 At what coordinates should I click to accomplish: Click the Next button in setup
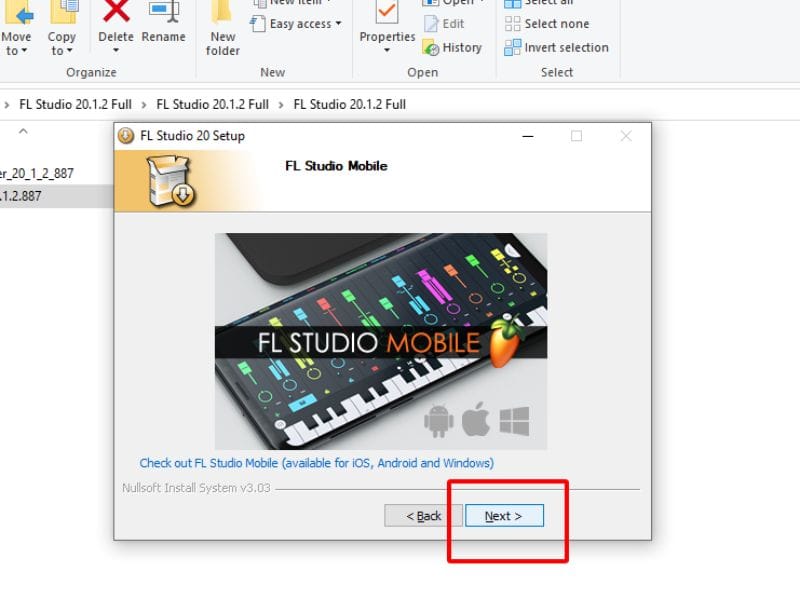click(504, 516)
